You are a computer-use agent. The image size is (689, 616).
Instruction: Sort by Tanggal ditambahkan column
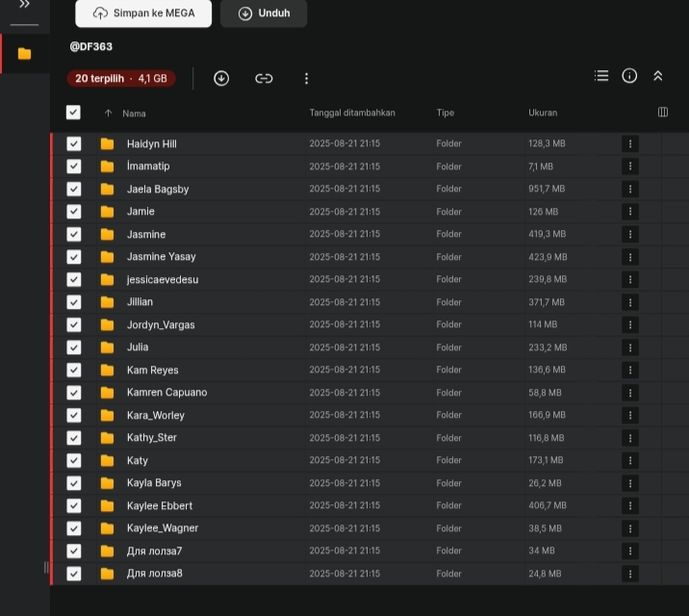pyautogui.click(x=352, y=113)
